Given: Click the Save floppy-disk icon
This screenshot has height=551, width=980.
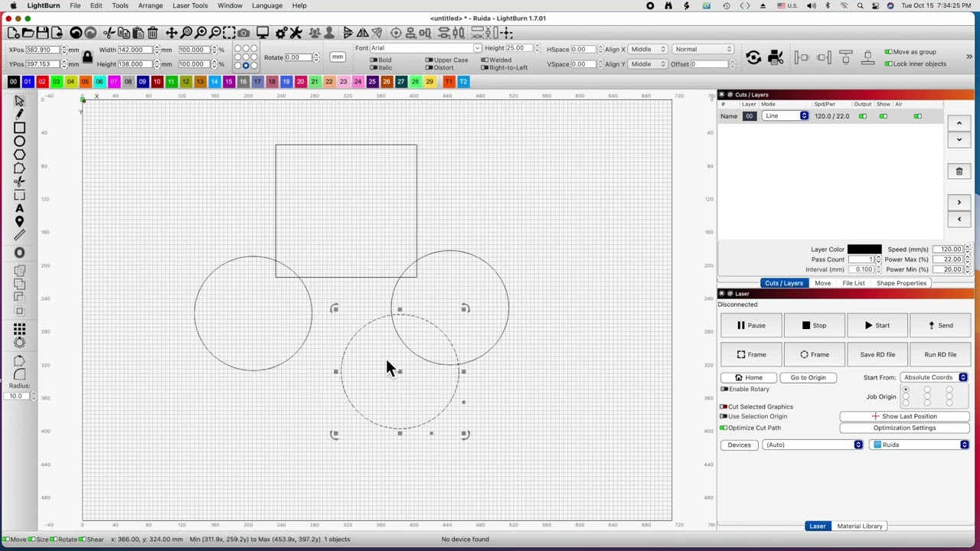Looking at the screenshot, I should coord(42,33).
